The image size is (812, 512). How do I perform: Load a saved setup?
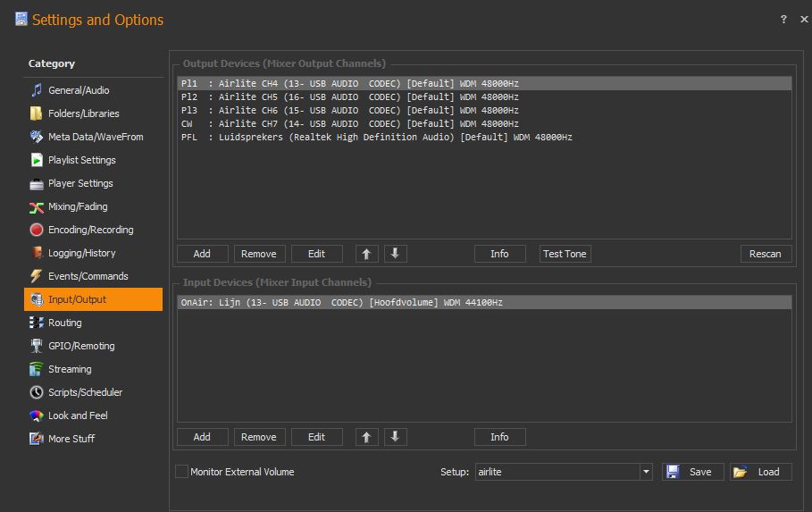pos(761,472)
